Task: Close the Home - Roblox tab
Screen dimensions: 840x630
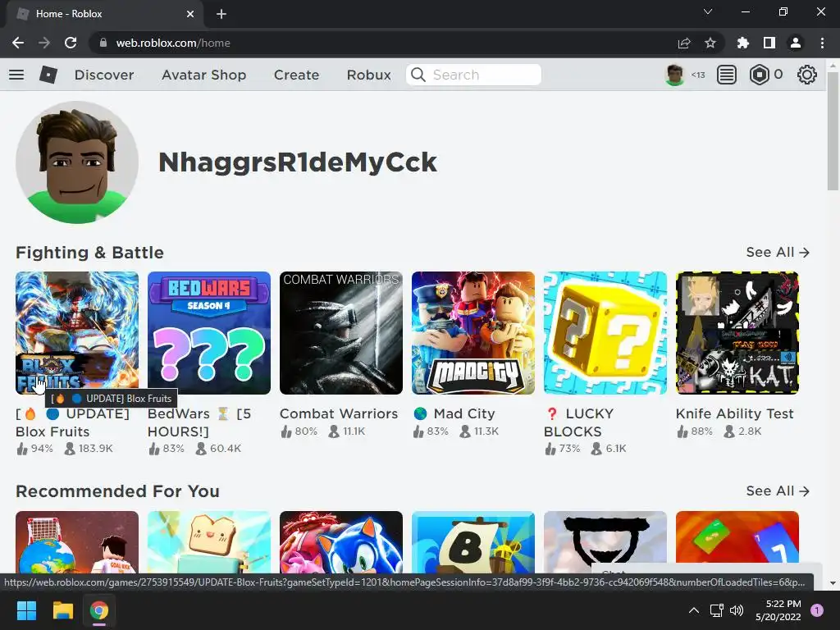Action: click(x=190, y=14)
